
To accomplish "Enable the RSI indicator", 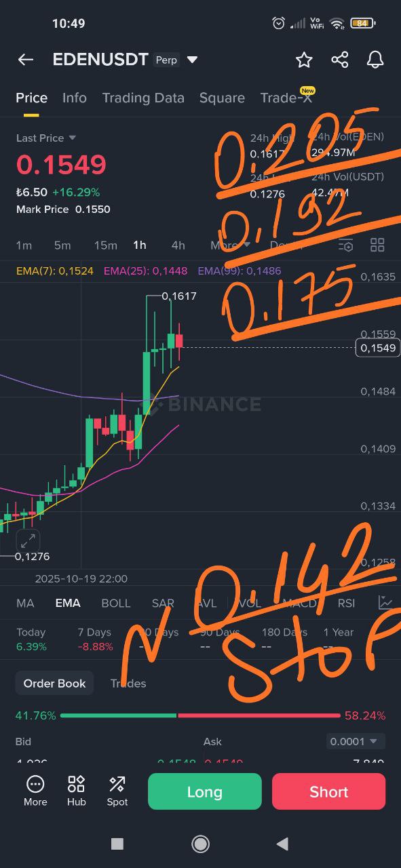I will tap(346, 603).
